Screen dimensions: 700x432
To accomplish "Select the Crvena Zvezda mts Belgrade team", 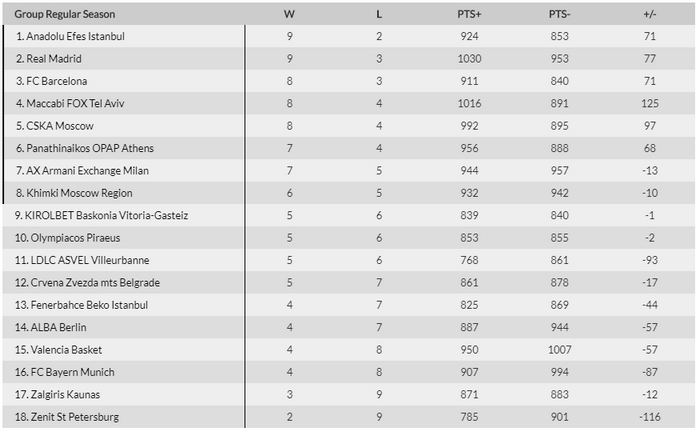I will click(x=95, y=282).
